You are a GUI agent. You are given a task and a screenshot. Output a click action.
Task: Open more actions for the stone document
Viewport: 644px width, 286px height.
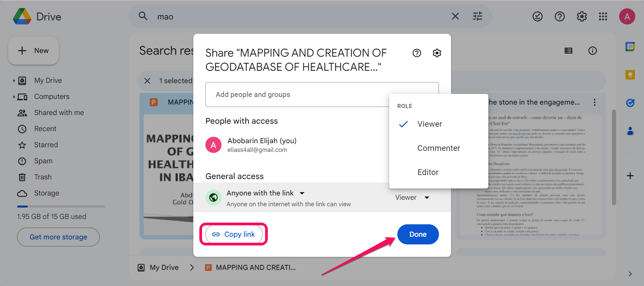click(x=594, y=102)
